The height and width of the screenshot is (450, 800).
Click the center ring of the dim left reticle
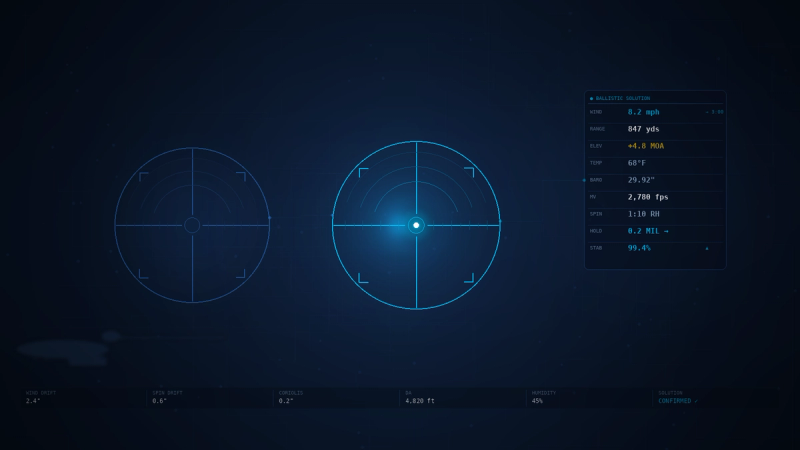(x=192, y=225)
